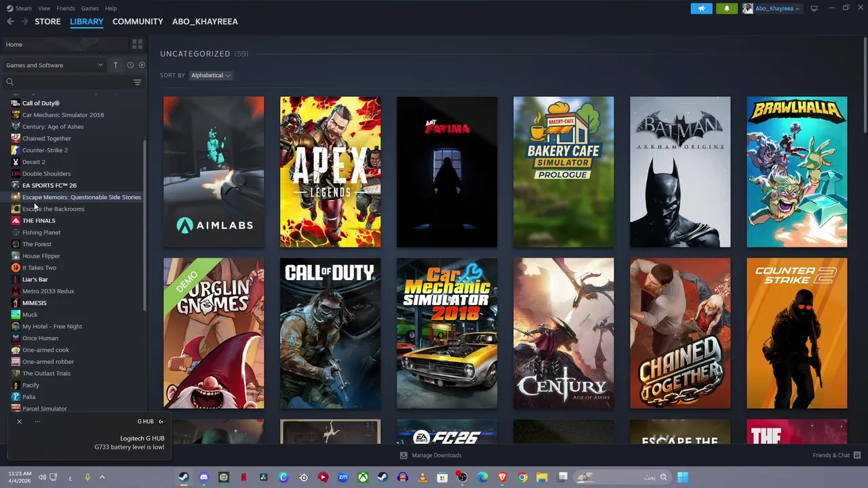This screenshot has width=868, height=488.
Task: Open the ABO_KHAYREEA profile tab
Action: [205, 22]
